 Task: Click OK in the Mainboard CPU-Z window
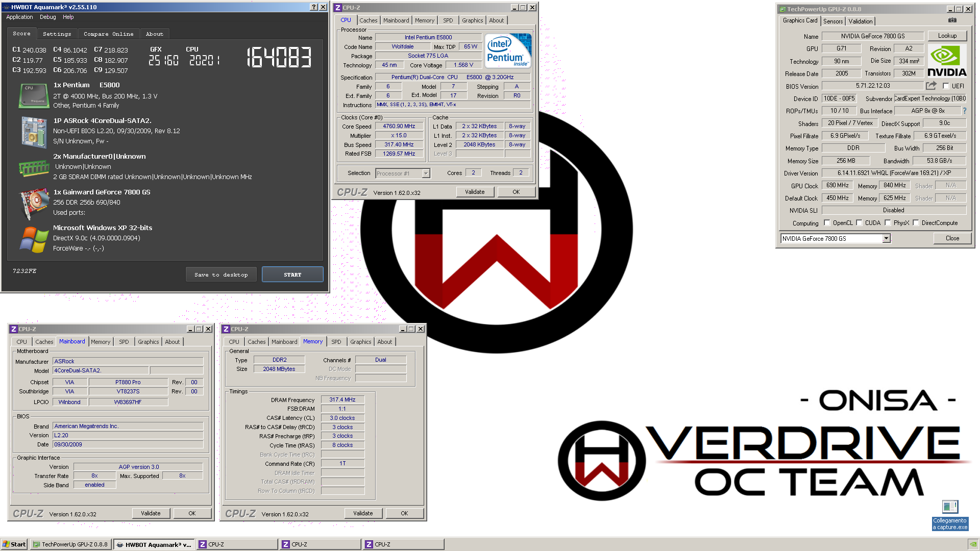(x=192, y=513)
